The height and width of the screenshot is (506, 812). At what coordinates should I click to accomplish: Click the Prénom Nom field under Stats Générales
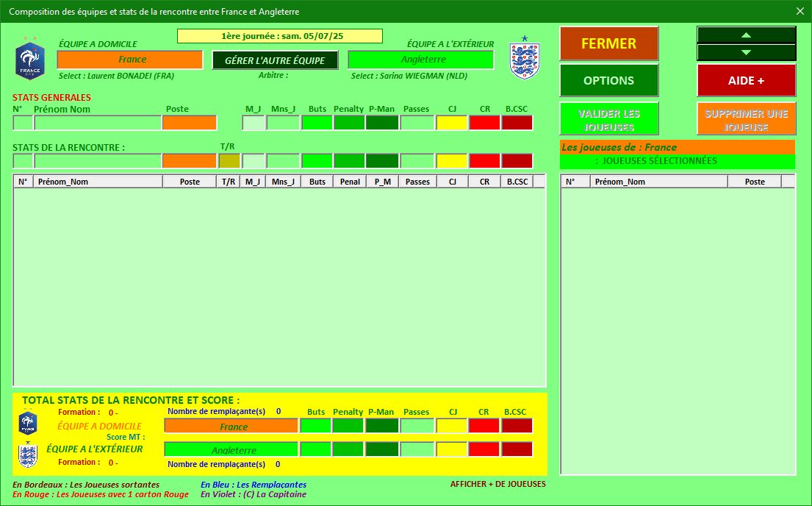pyautogui.click(x=97, y=123)
